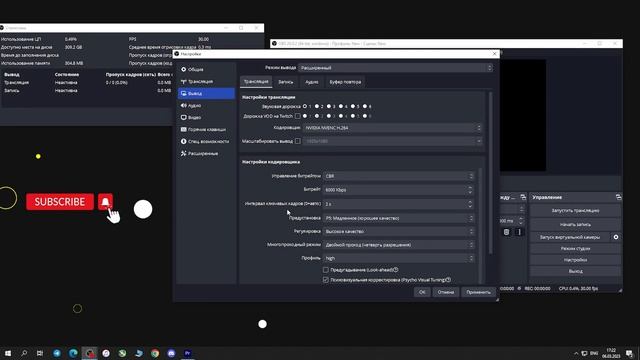640x360 pixels.
Task: Switch to the Аудио output tab
Action: [311, 82]
